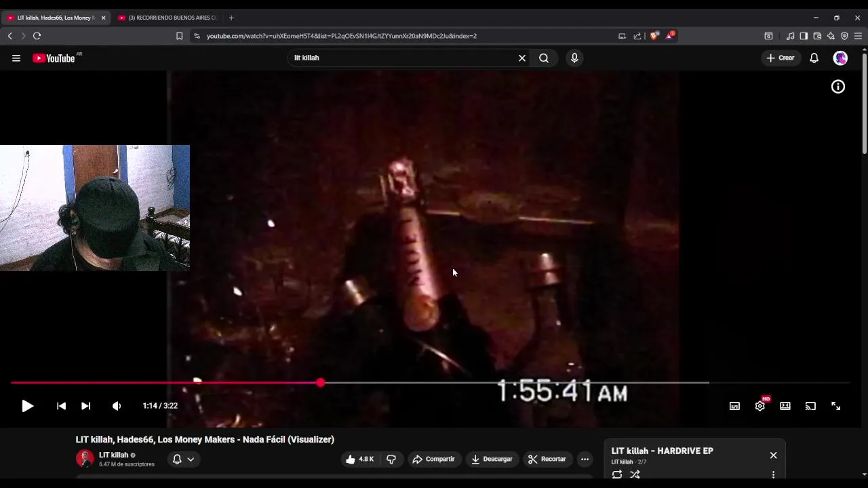Screen dimensions: 868x488
Task: Open YouTube notifications bell
Action: click(814, 58)
